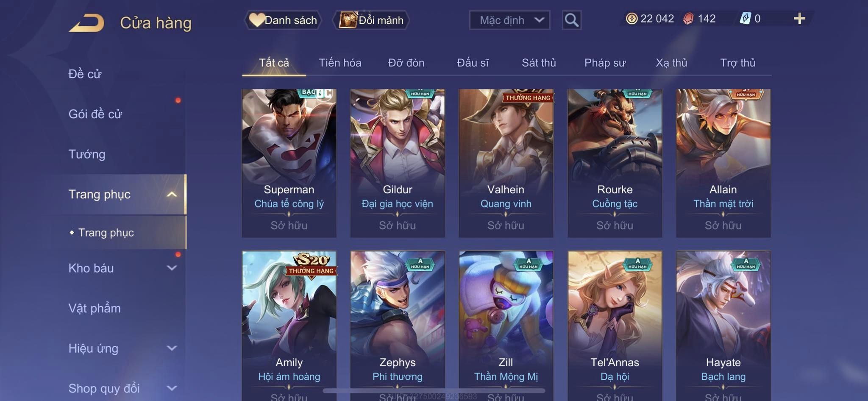868x401 pixels.
Task: Select the Superman Chúa tể công lý skin
Action: (289, 163)
